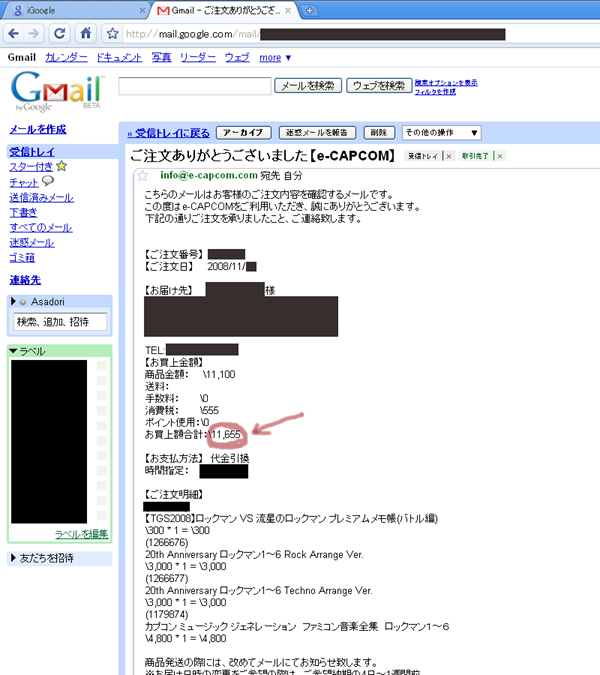The width and height of the screenshot is (600, 675).
Task: Click the Asadori status dot icon
Action: click(x=23, y=302)
